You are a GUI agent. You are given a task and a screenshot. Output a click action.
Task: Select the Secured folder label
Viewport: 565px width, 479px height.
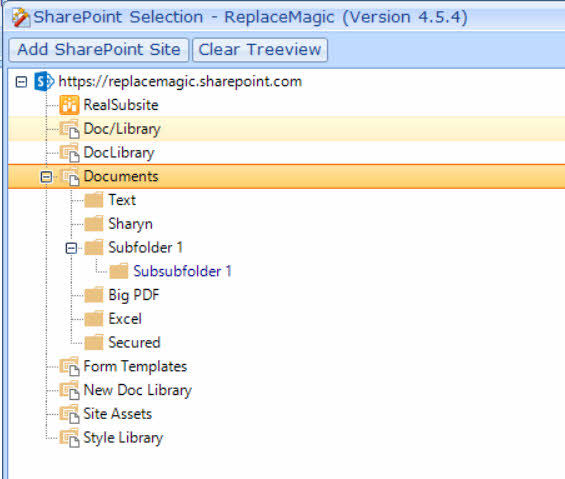[x=134, y=343]
